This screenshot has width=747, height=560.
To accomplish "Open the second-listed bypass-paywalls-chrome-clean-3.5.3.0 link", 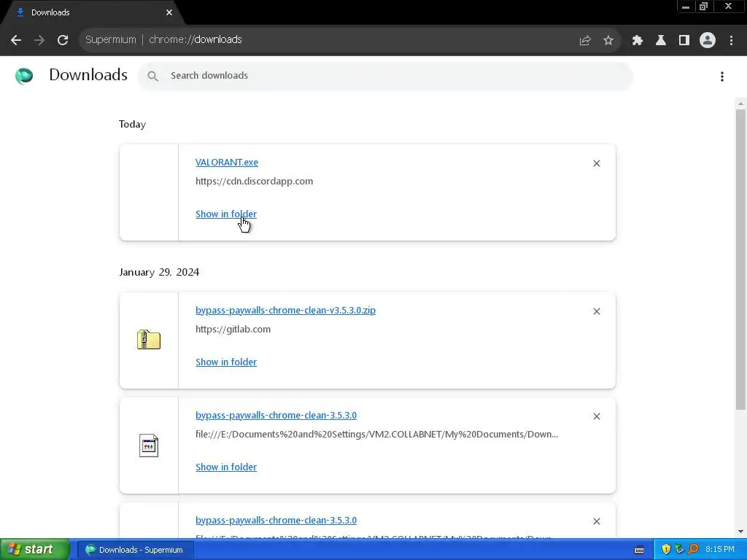I will (x=276, y=415).
